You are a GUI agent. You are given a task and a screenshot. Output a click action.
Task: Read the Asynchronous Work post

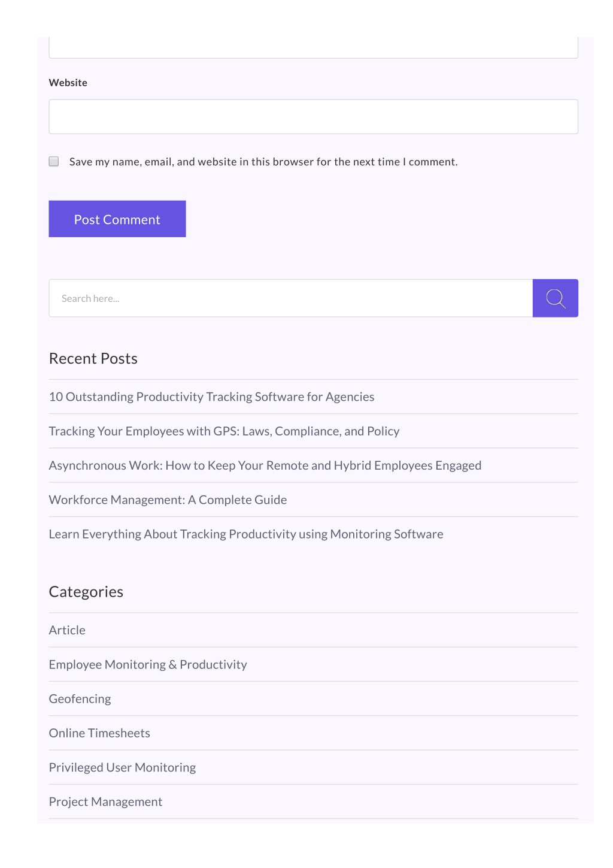click(x=265, y=465)
